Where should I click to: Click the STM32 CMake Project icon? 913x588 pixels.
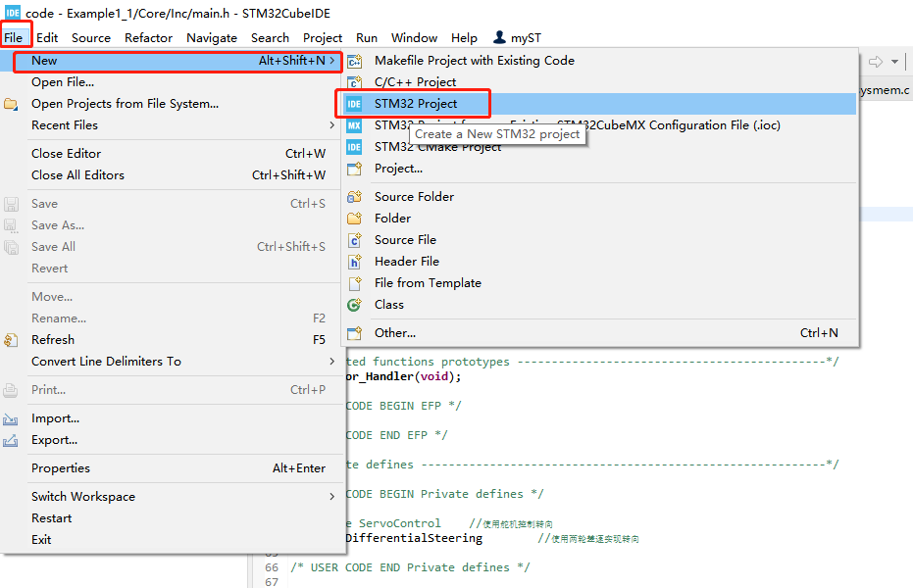(354, 147)
